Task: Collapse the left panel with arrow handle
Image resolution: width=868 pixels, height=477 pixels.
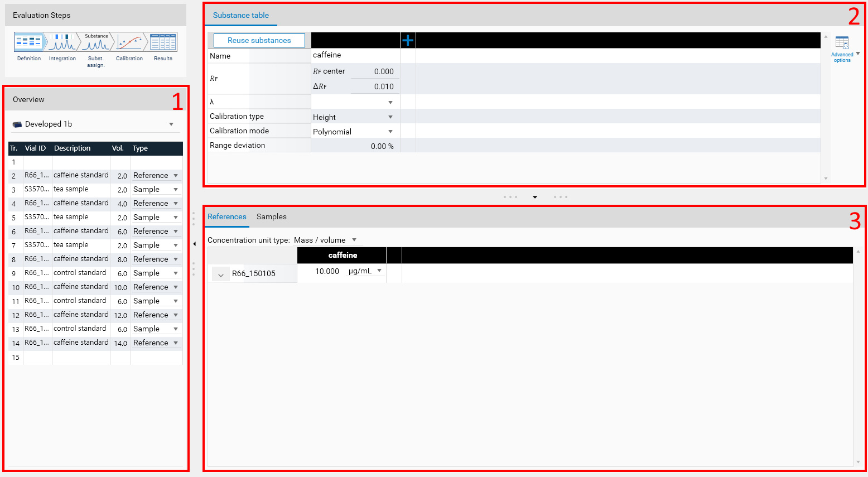Action: coord(194,244)
